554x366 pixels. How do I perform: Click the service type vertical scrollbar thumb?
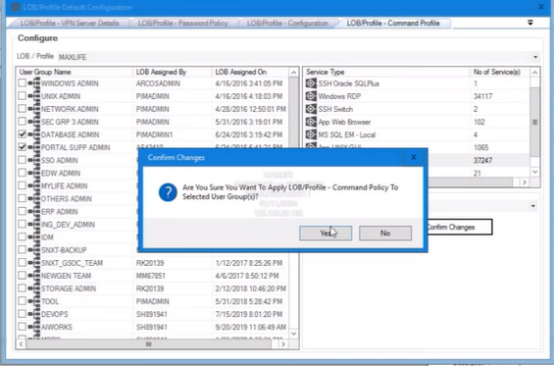point(535,122)
